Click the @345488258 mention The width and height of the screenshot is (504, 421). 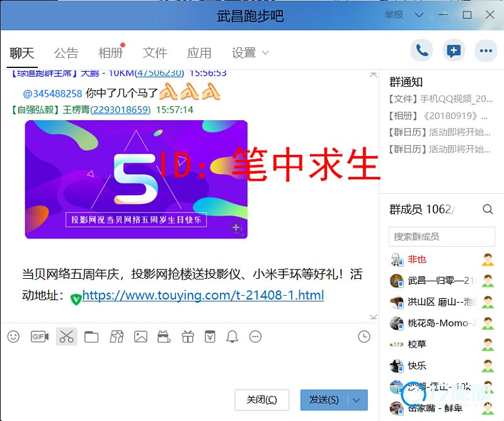tap(53, 94)
